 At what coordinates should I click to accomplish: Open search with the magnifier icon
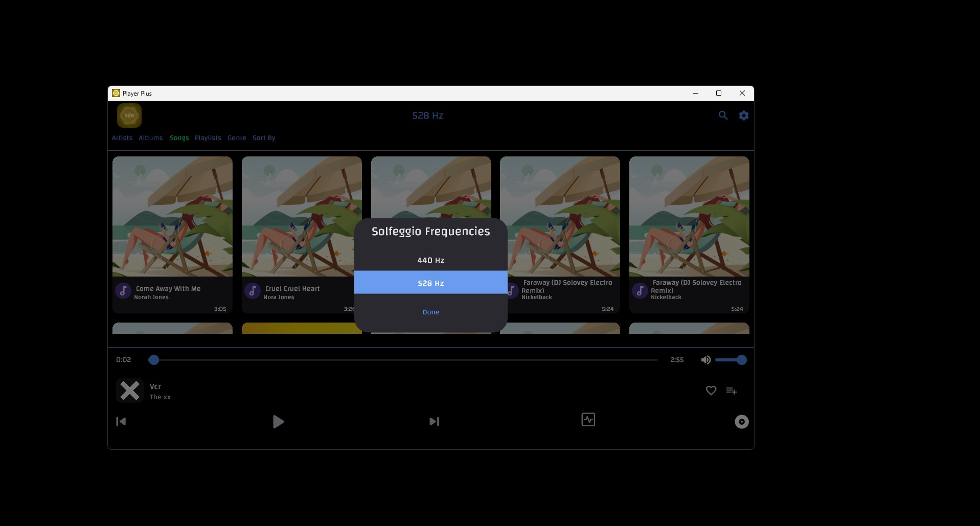pyautogui.click(x=723, y=116)
